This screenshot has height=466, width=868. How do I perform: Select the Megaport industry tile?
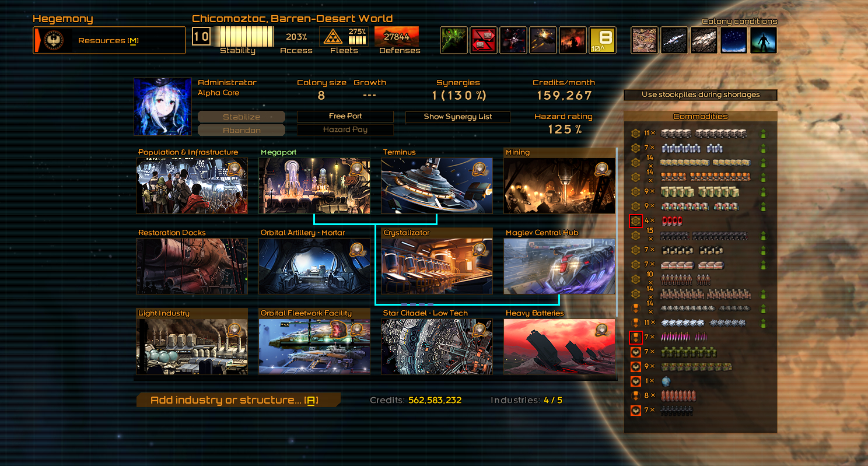point(314,185)
